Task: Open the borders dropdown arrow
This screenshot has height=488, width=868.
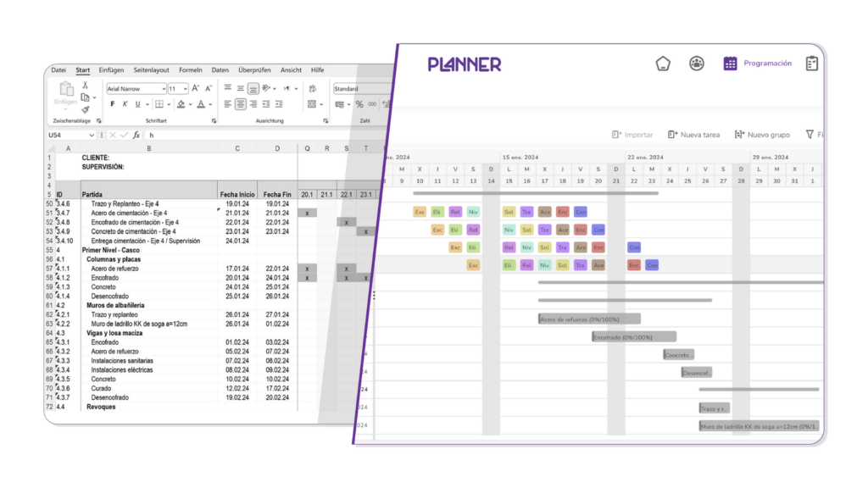Action: click(x=169, y=104)
